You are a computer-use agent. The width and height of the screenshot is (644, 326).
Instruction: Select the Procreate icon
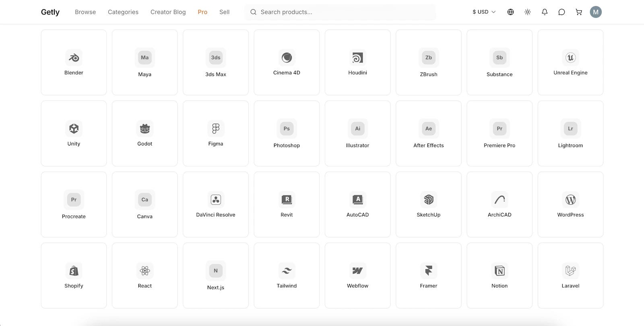click(74, 199)
